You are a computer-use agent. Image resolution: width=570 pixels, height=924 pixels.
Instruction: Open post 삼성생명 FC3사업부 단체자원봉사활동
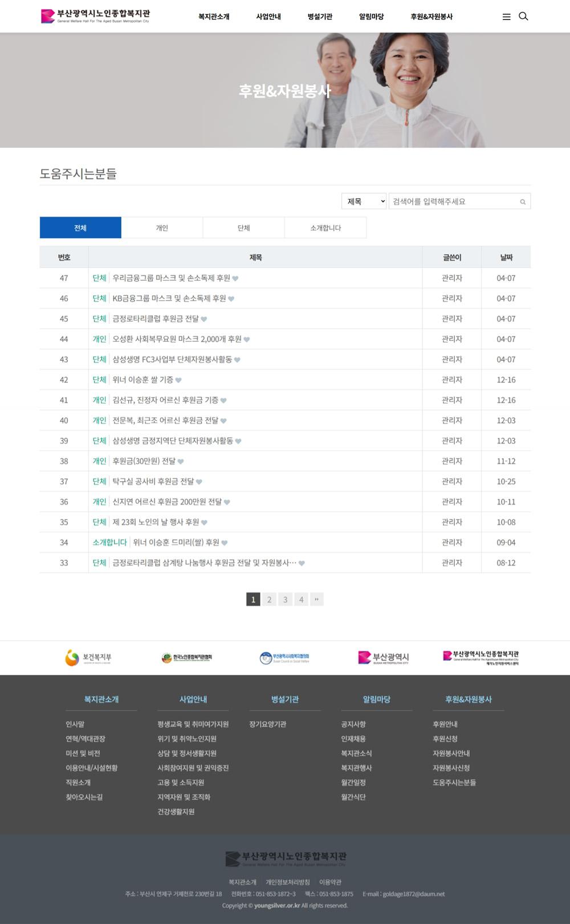pos(172,360)
